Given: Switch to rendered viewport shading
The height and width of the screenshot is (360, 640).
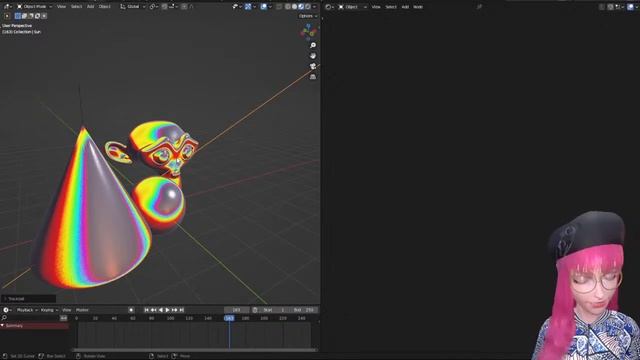Looking at the screenshot, I should click(x=307, y=7).
